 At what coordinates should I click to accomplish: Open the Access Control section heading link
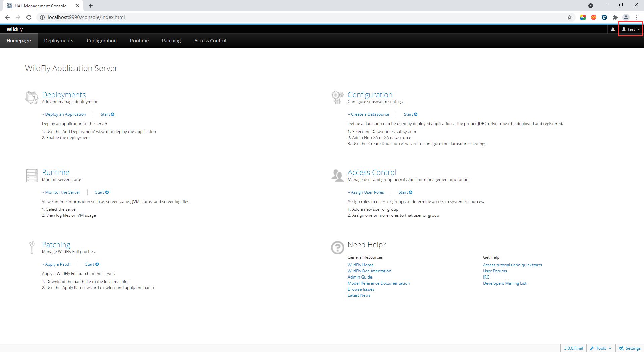(372, 172)
